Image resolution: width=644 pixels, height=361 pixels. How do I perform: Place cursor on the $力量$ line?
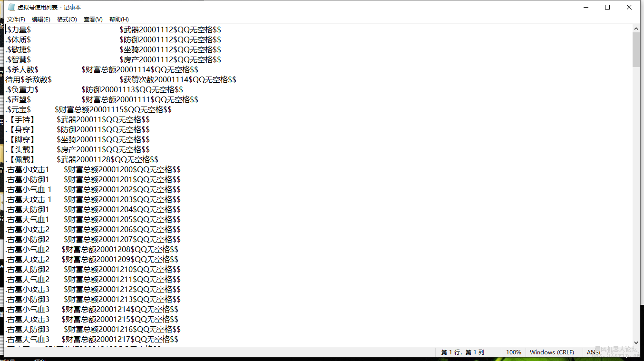click(19, 29)
